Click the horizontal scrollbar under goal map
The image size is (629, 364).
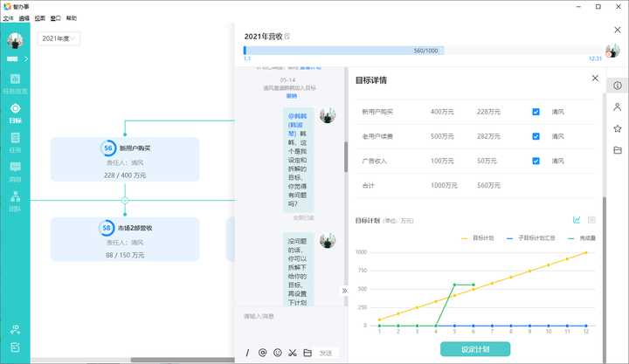pyautogui.click(x=183, y=360)
